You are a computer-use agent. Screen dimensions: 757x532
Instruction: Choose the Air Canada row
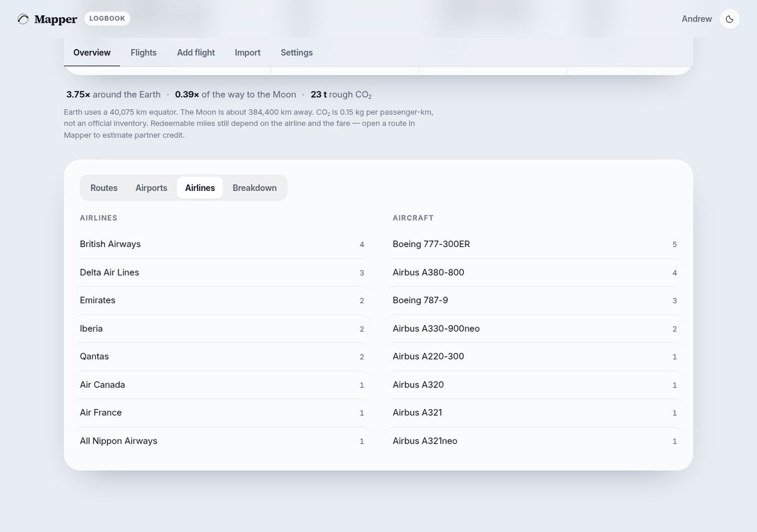pos(222,385)
